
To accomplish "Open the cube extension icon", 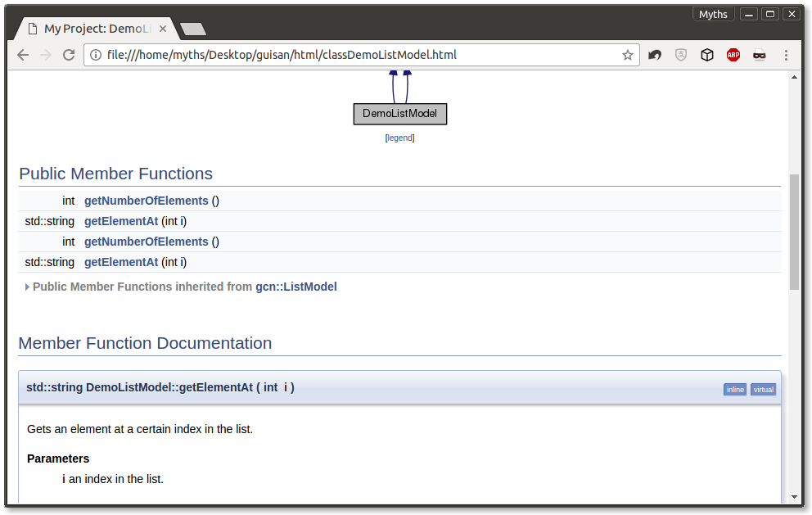I will click(x=707, y=55).
